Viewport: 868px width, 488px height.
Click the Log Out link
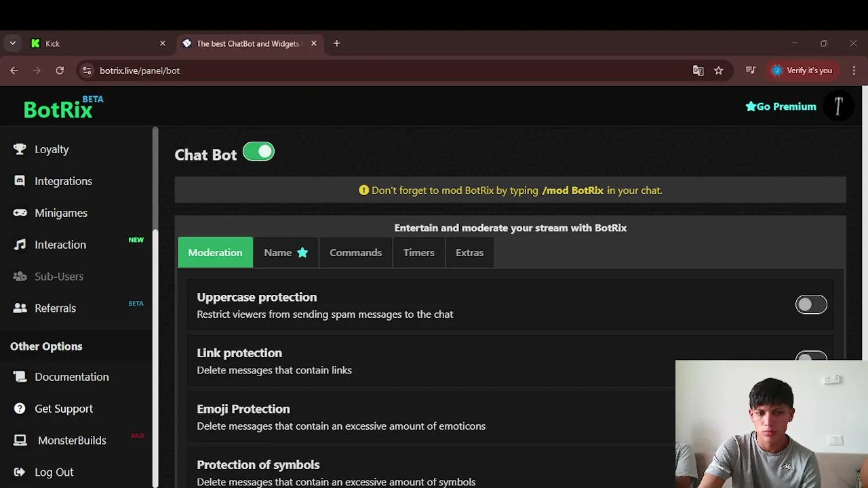click(x=54, y=472)
